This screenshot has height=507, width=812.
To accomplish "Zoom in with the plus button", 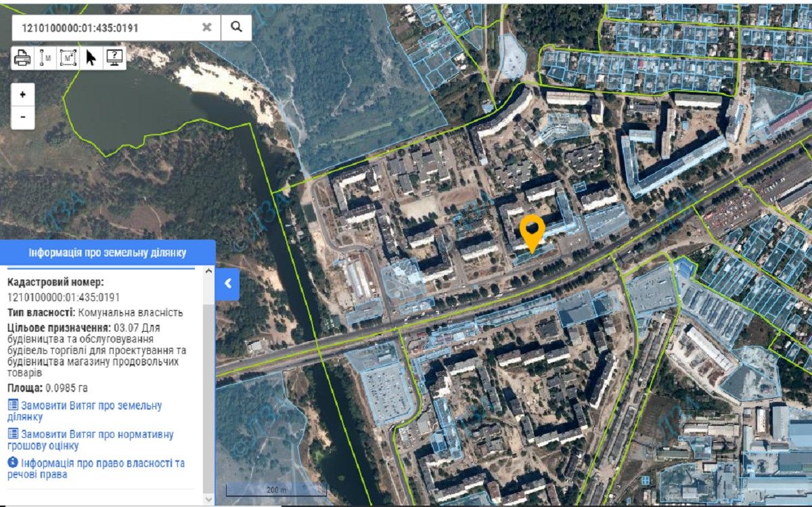I will click(x=23, y=95).
